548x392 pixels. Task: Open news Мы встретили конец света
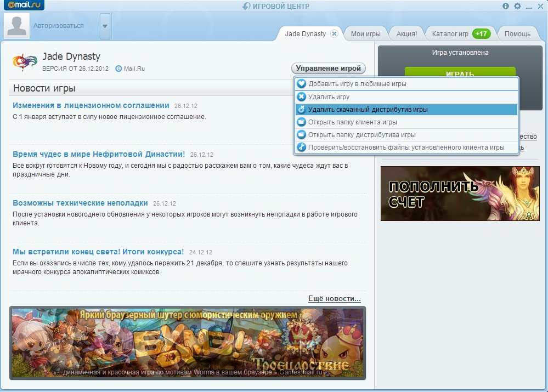[x=98, y=252]
